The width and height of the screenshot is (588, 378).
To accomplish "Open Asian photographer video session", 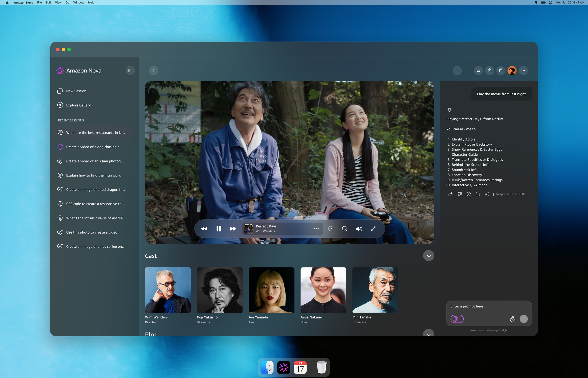I will click(x=95, y=161).
